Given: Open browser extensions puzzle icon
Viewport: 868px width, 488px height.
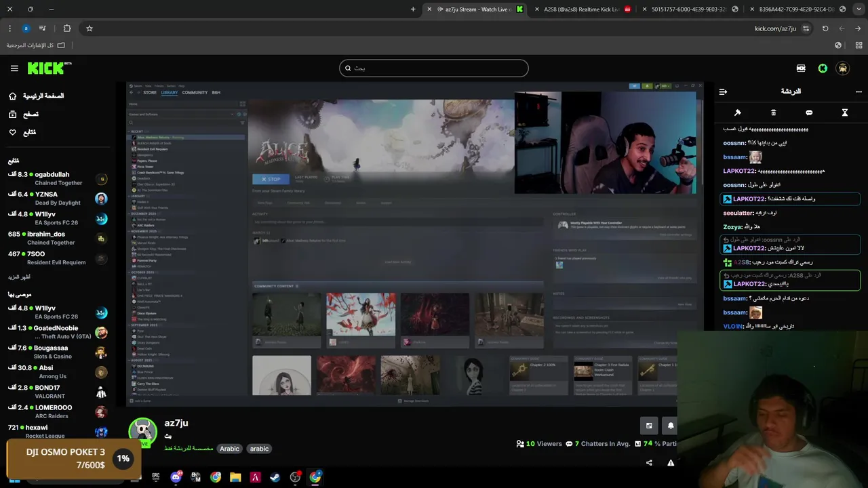Looking at the screenshot, I should tap(66, 28).
